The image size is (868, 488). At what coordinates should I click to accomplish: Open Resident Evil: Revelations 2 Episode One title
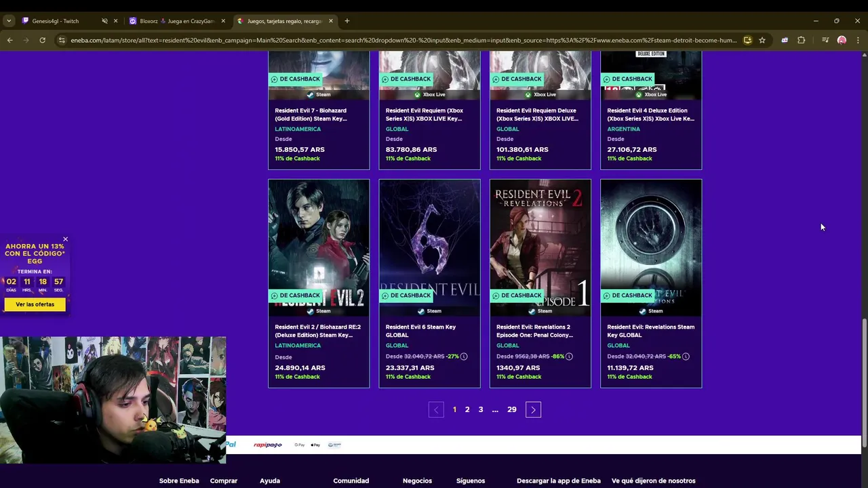coord(535,331)
